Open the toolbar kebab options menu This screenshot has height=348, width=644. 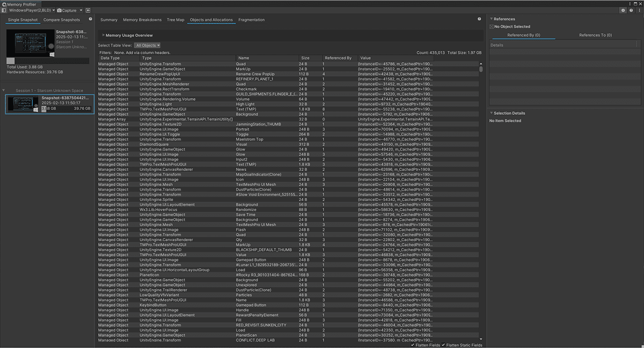[x=638, y=10]
